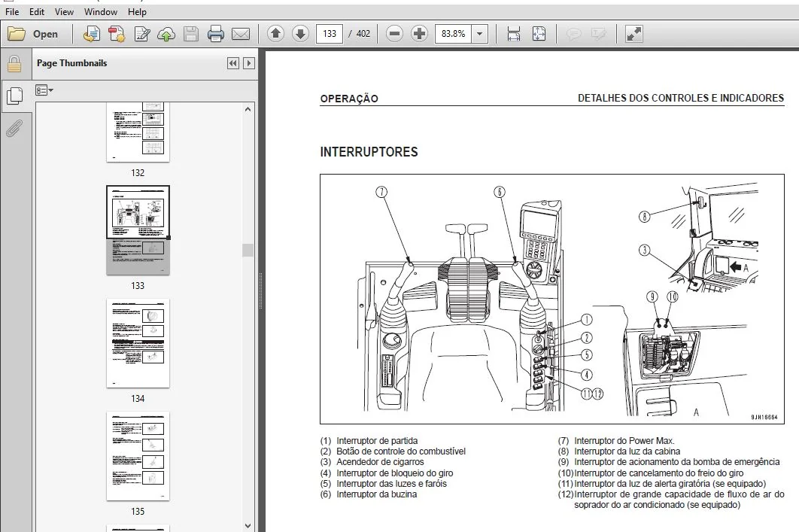Click the export PDF file icon

(x=91, y=34)
